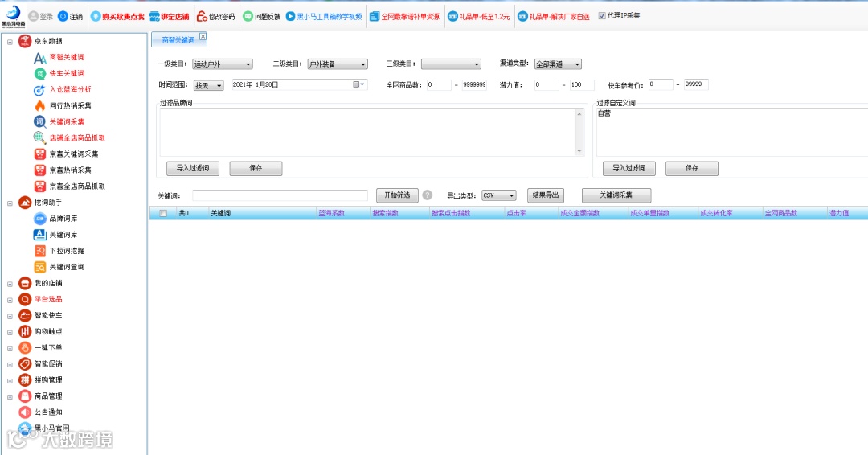Open the 二级类目 dropdown

(338, 64)
